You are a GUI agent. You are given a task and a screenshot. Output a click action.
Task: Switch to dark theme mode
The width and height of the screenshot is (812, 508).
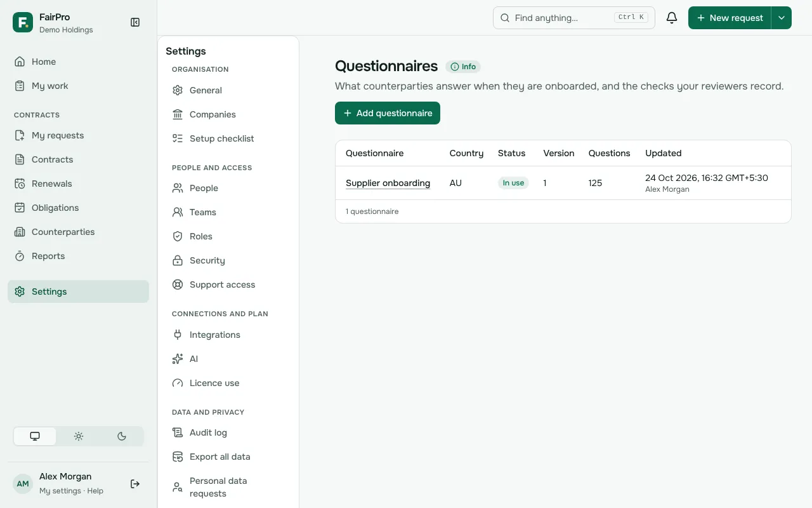[x=122, y=436]
